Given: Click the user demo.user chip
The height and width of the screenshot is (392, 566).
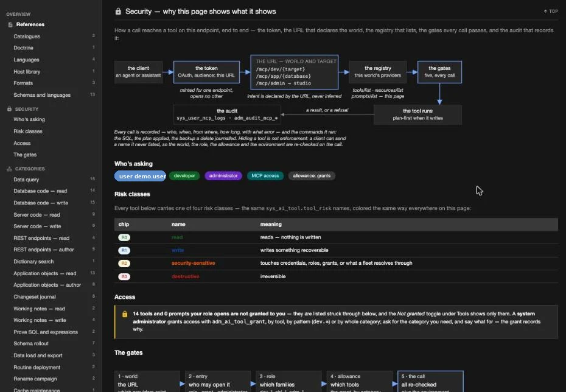Looking at the screenshot, I should tap(141, 176).
